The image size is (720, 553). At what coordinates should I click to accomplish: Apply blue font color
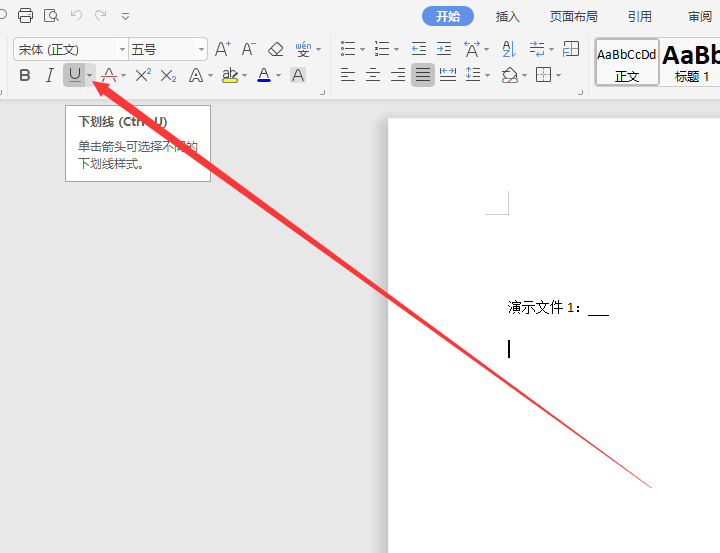pos(264,75)
